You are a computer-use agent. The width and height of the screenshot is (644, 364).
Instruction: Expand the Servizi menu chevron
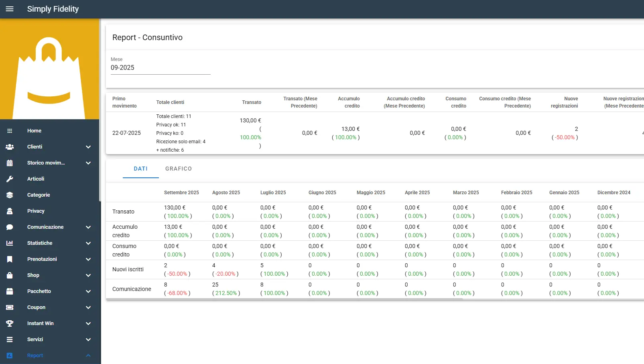[x=88, y=340]
